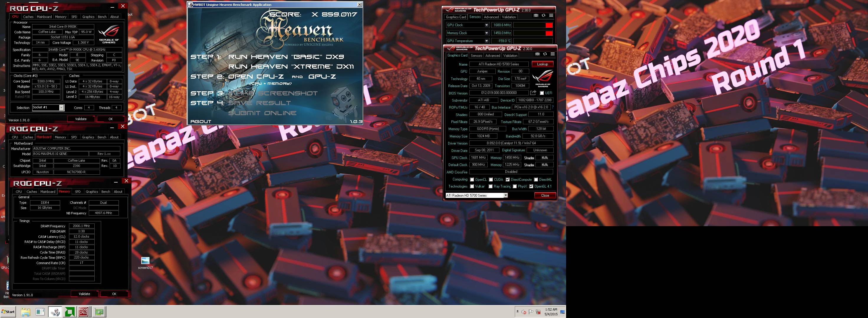Toggle the Ray Tracing checkbox
This screenshot has height=318, width=868.
click(x=491, y=186)
